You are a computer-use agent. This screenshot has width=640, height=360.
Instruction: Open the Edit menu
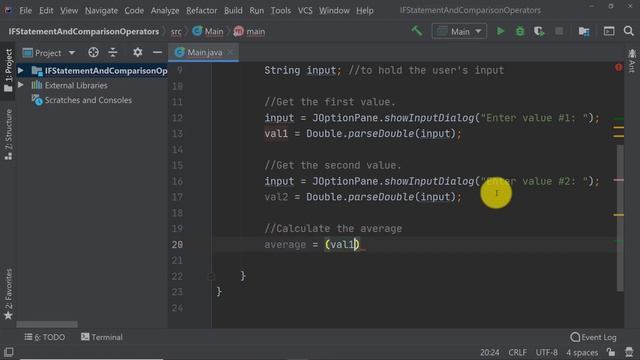[46, 10]
